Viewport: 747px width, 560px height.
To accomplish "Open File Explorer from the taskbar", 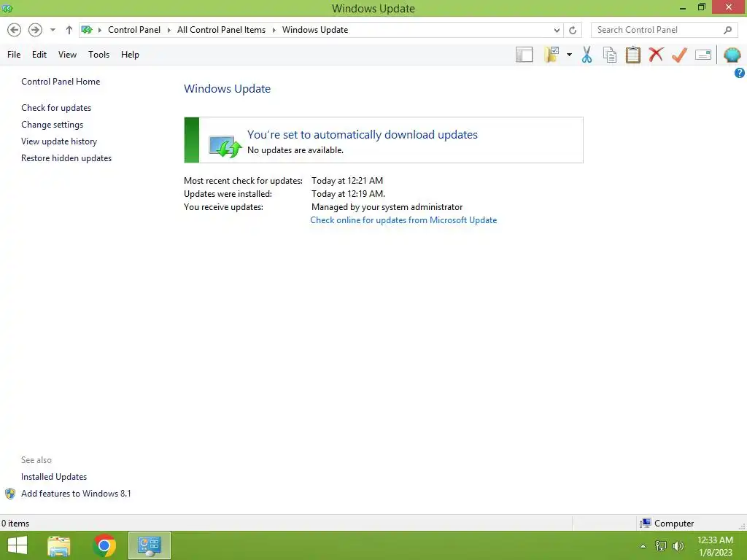I will click(x=59, y=545).
